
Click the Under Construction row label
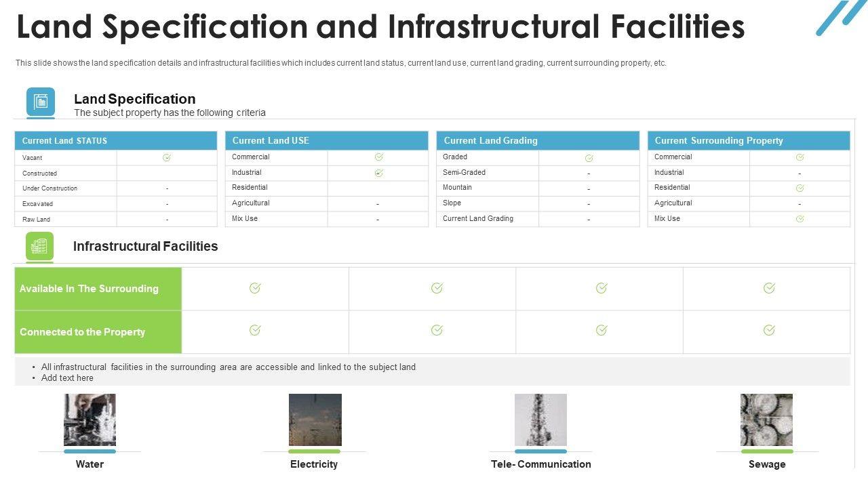click(x=50, y=188)
